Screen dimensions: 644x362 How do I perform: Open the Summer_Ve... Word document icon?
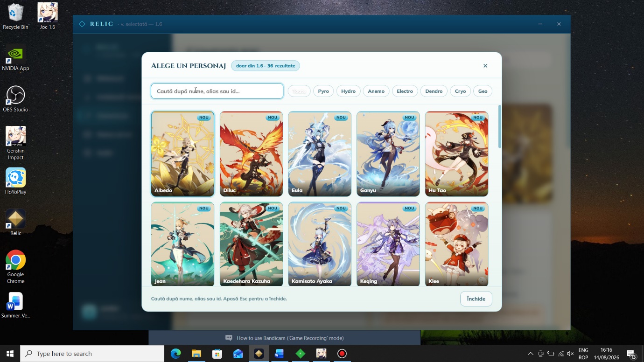pyautogui.click(x=15, y=305)
